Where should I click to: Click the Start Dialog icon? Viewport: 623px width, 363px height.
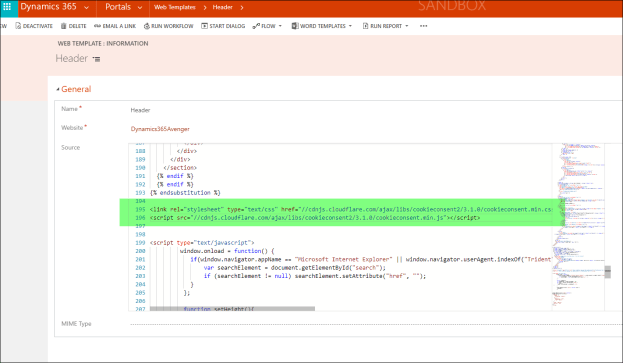point(204,26)
